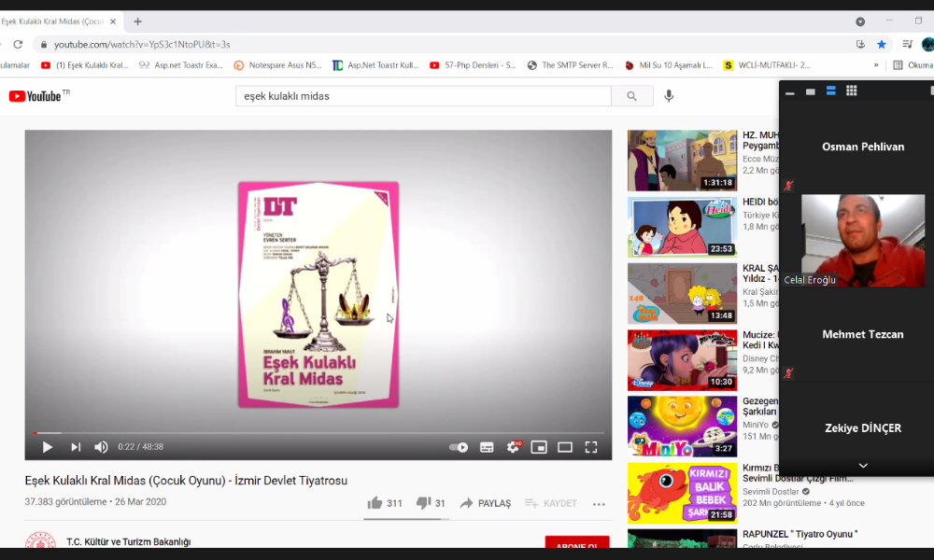Image resolution: width=934 pixels, height=560 pixels.
Task: Click the PAYLAŞ share button
Action: click(486, 503)
